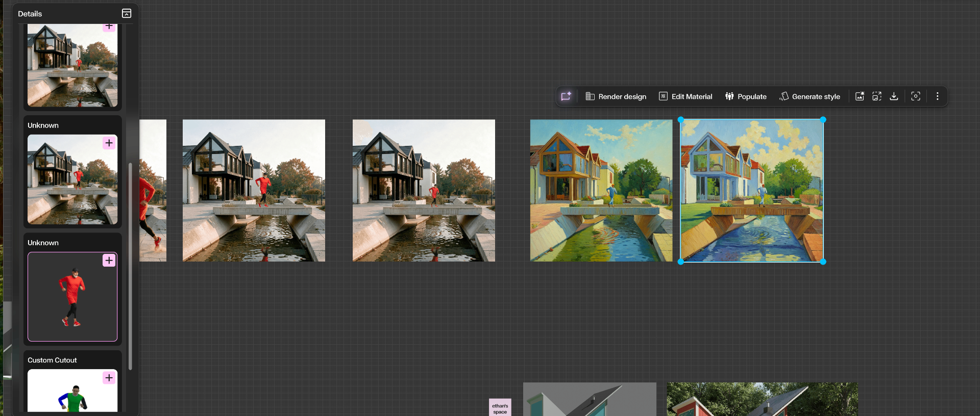Open the Edit Material tool
This screenshot has height=416, width=980.
685,96
